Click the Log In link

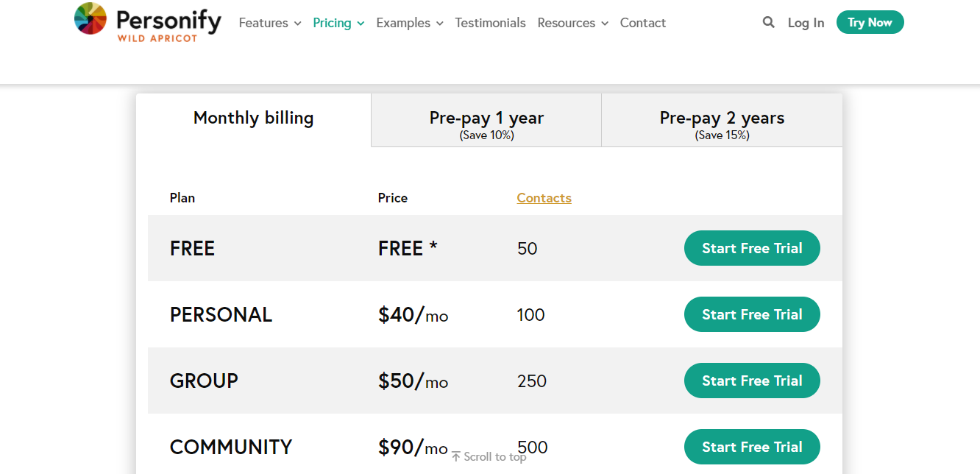[x=806, y=23]
